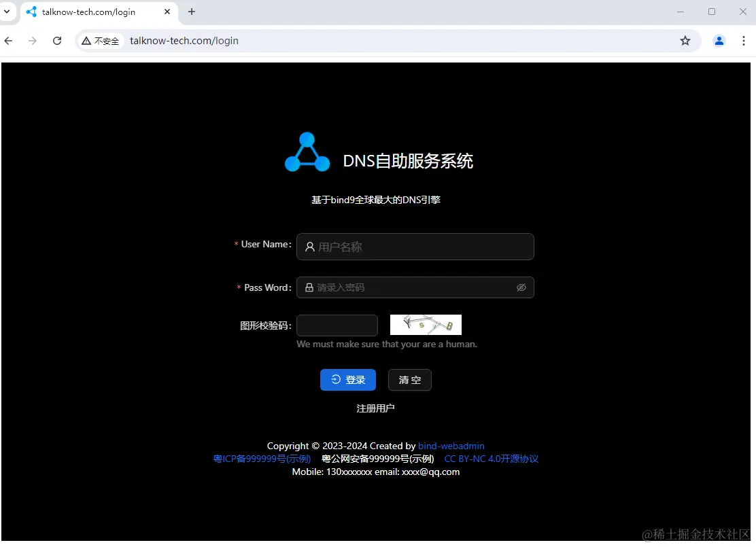Click the lock icon in password field
This screenshot has width=756, height=547.
click(x=309, y=287)
